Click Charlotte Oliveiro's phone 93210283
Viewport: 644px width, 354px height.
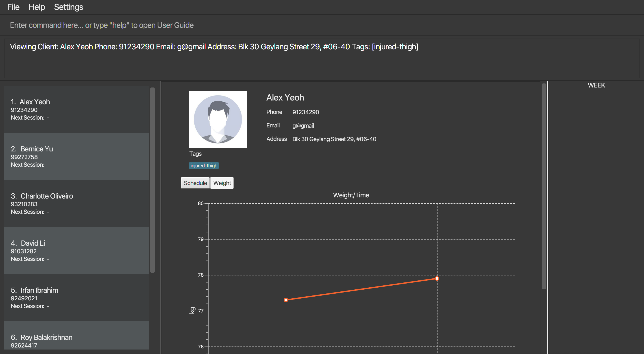[x=24, y=204]
